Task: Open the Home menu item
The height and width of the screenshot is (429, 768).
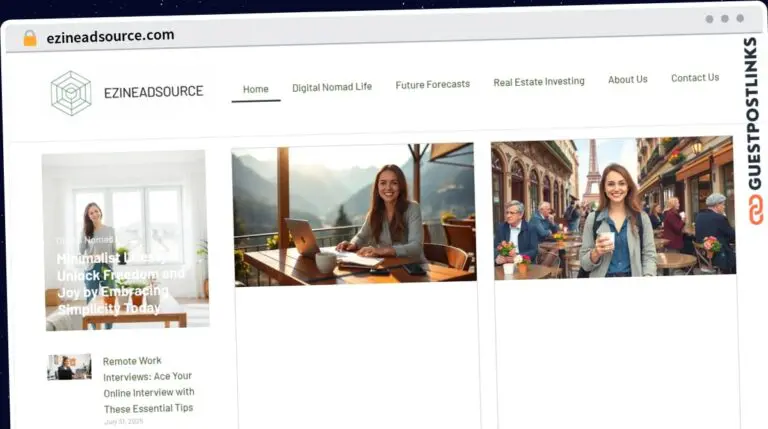Action: click(255, 89)
